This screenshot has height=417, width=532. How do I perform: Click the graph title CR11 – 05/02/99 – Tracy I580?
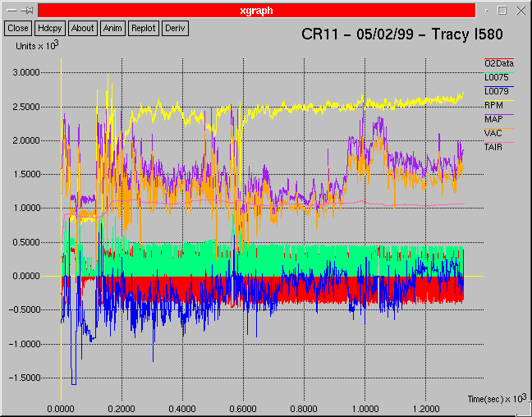(x=402, y=34)
